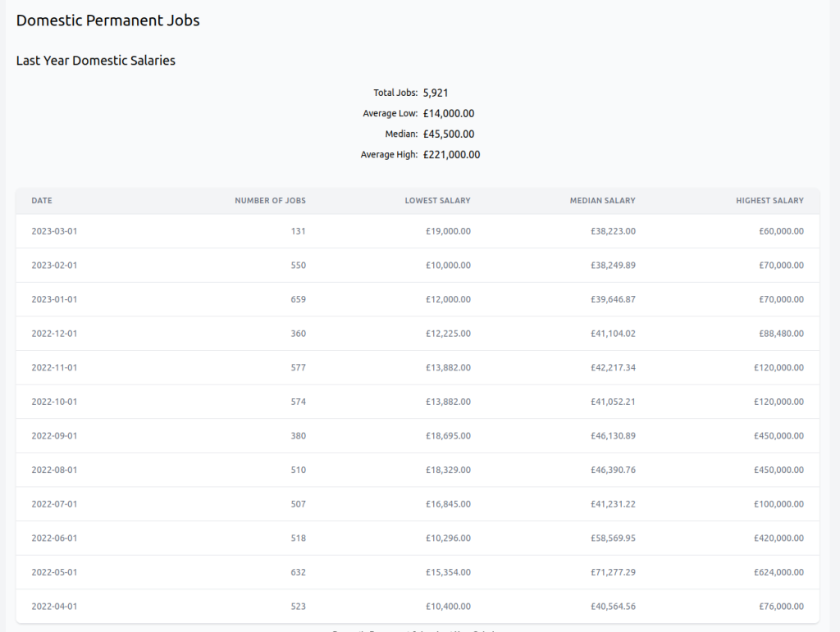840x632 pixels.
Task: Sort by NUMBER OF JOBS column header
Action: (270, 200)
